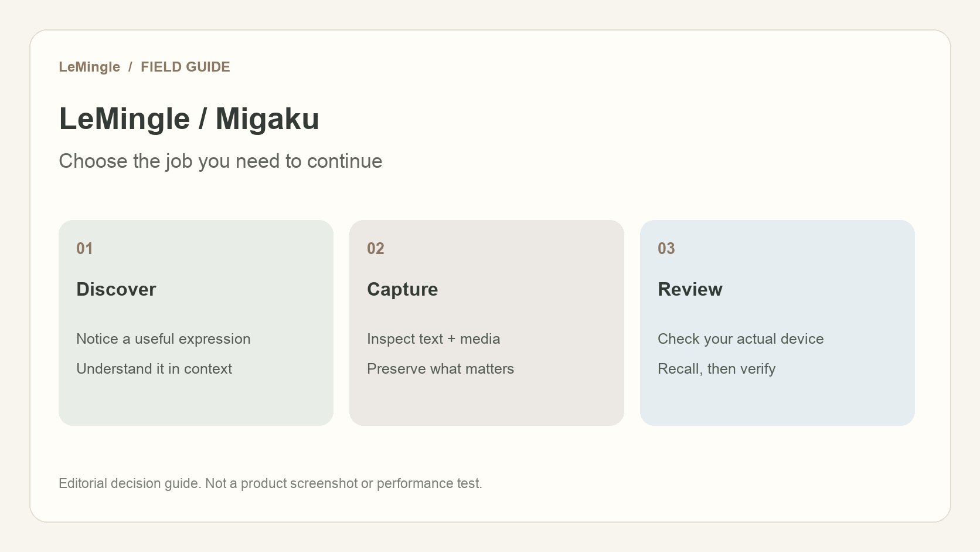Screen dimensions: 980x552
Task: Click 'Check your actual device' line
Action: 740,339
